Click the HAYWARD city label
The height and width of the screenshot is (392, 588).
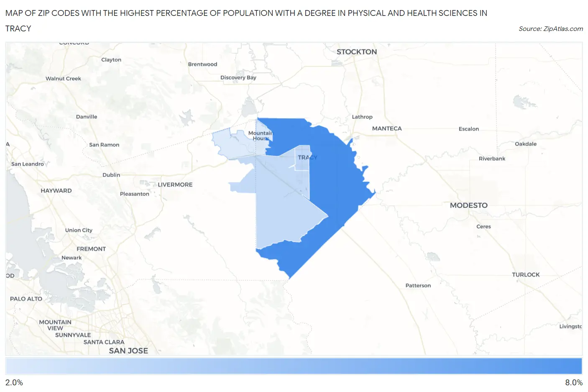click(x=56, y=191)
